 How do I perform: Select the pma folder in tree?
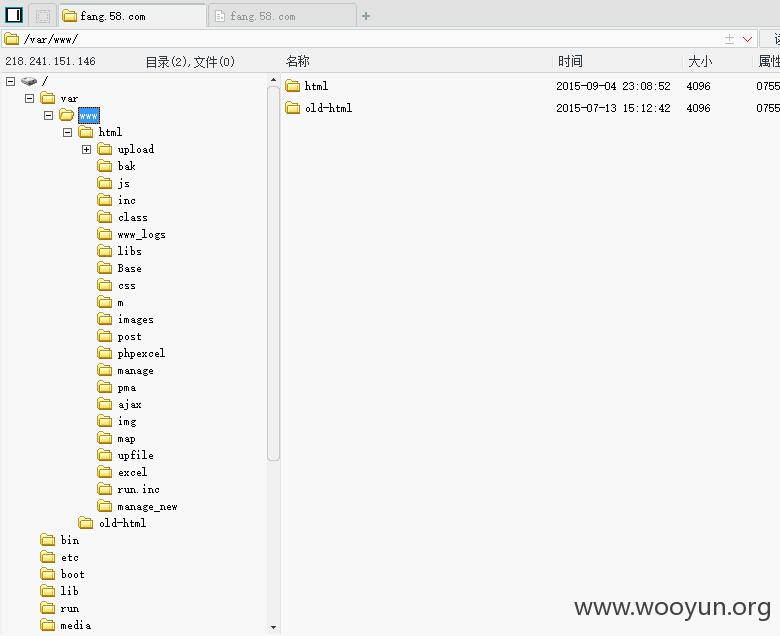point(127,388)
